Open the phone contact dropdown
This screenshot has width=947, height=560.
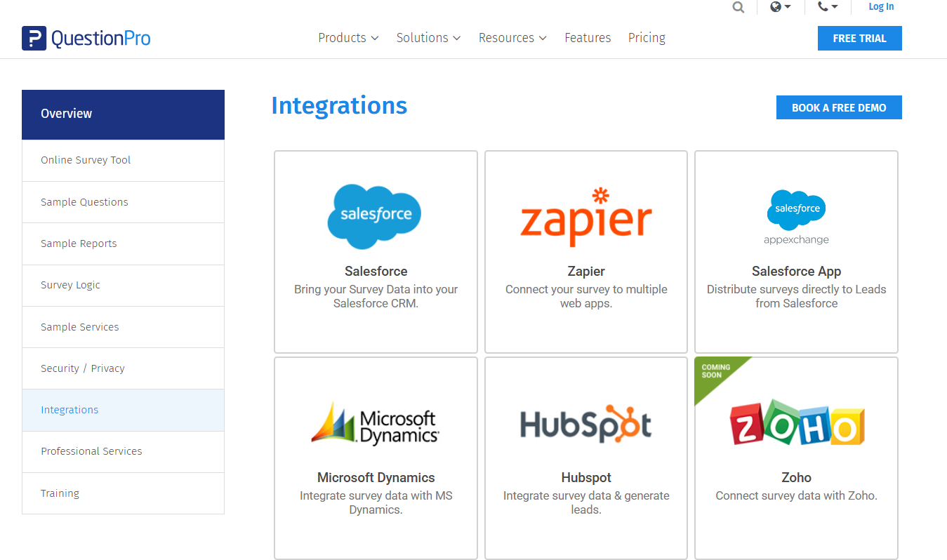coord(828,7)
